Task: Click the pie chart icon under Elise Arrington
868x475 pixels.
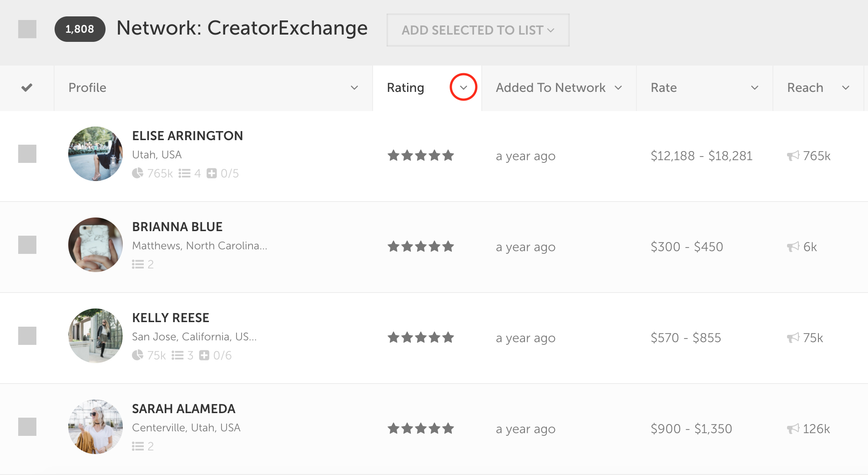Action: click(137, 173)
